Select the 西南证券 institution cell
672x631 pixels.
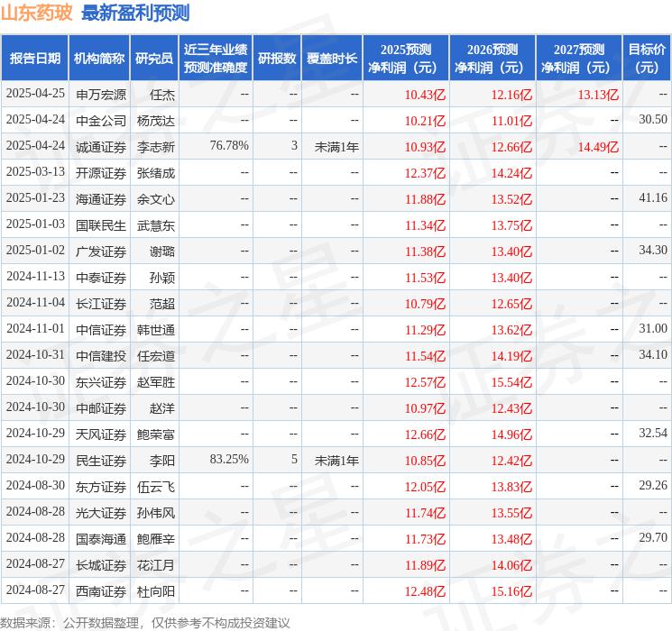coord(101,591)
